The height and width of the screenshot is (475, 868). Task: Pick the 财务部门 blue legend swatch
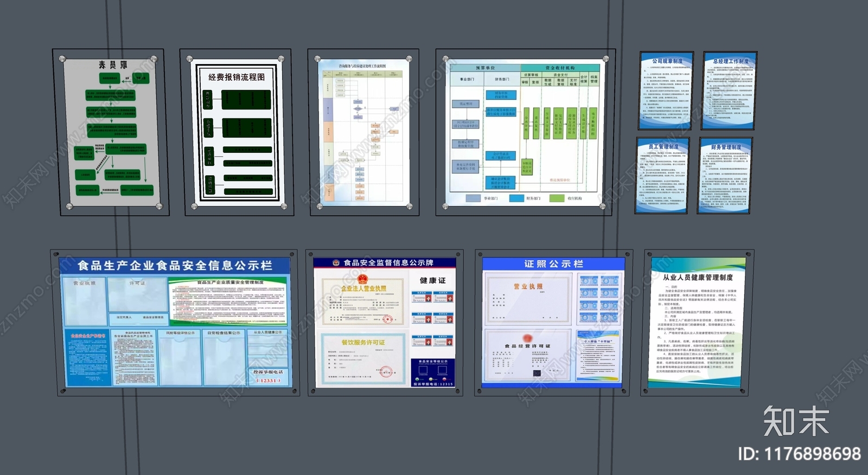pos(516,198)
